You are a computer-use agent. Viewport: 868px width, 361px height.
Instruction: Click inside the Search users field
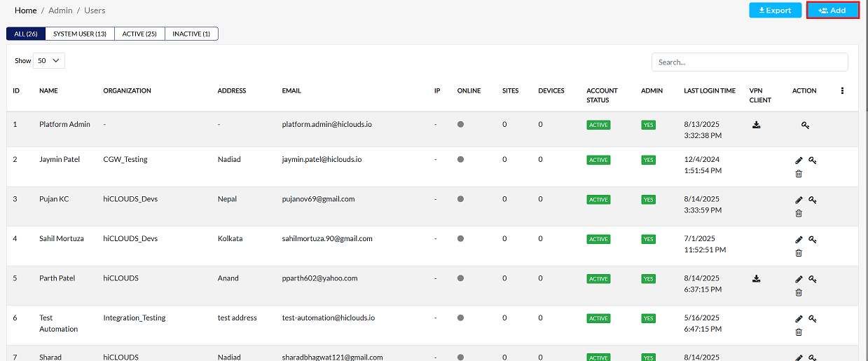750,62
